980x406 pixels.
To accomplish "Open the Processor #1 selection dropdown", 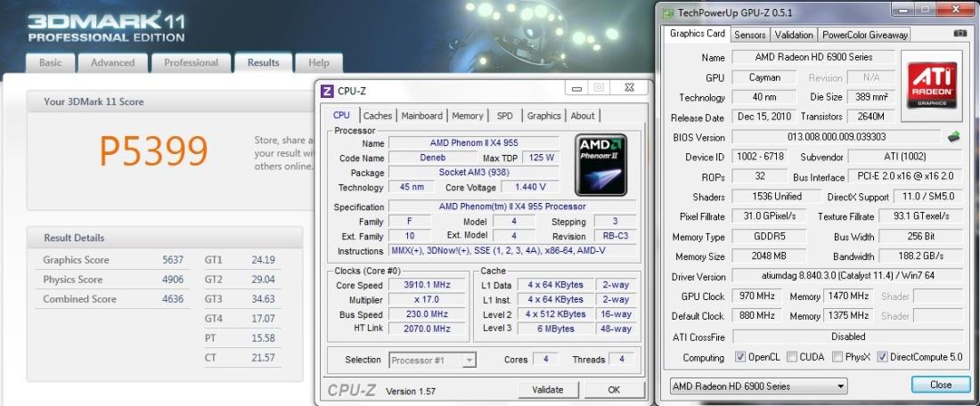I will click(x=432, y=360).
